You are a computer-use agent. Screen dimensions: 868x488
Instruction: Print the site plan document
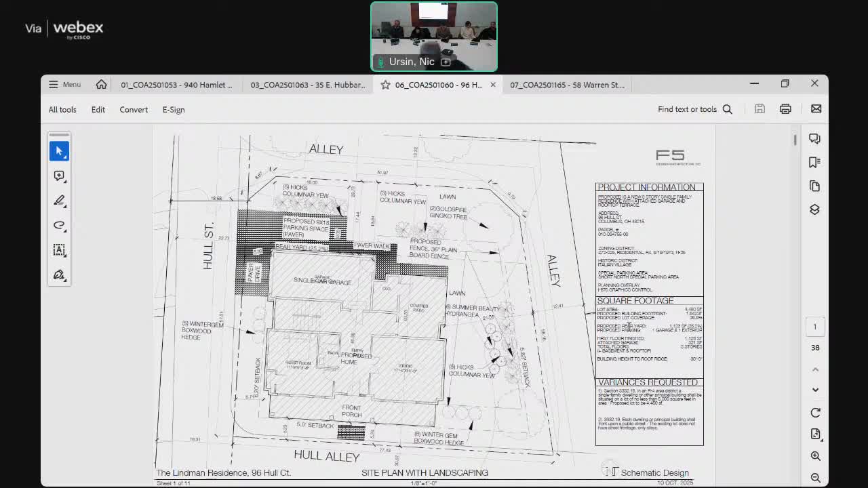pos(785,108)
